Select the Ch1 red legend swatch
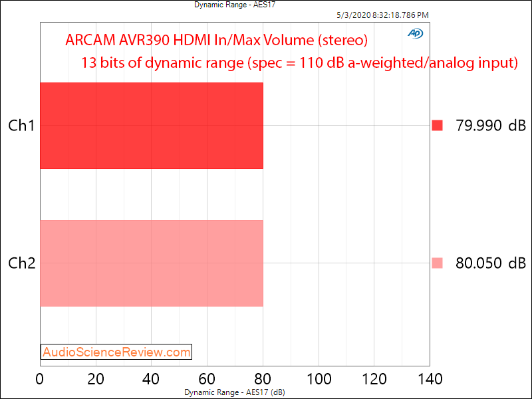Screen dimensions: 532x399 tap(437, 125)
